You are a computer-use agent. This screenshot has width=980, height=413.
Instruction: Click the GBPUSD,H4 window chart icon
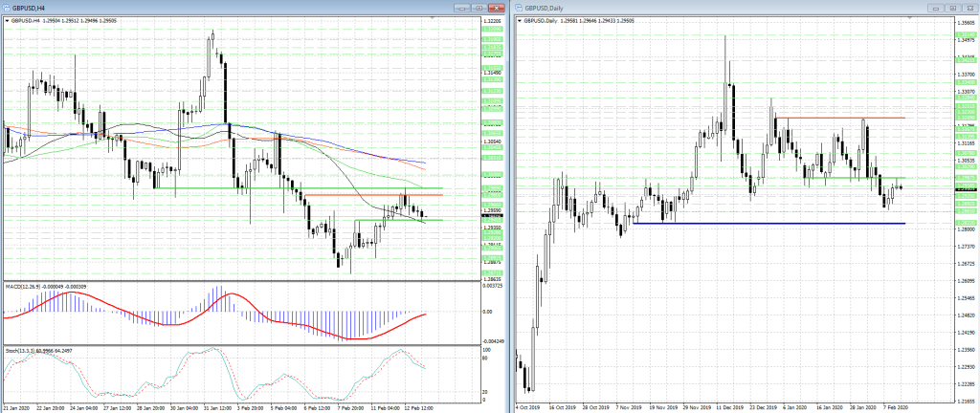[7, 8]
